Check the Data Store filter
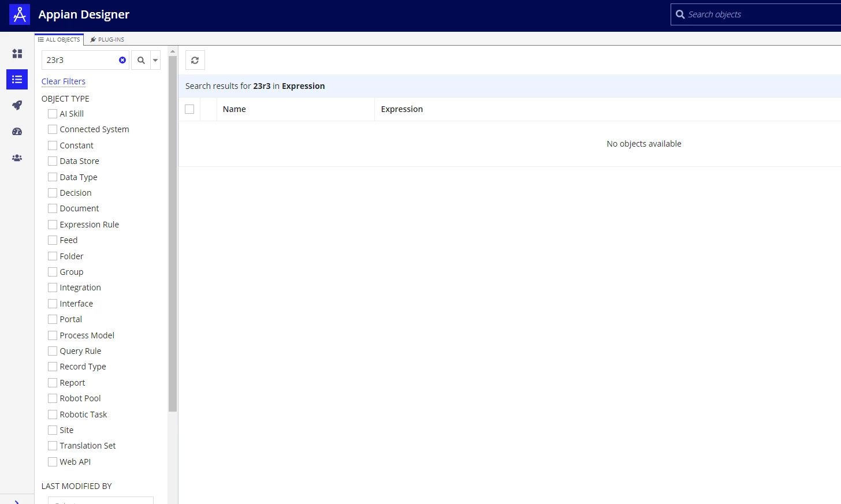 [53, 161]
